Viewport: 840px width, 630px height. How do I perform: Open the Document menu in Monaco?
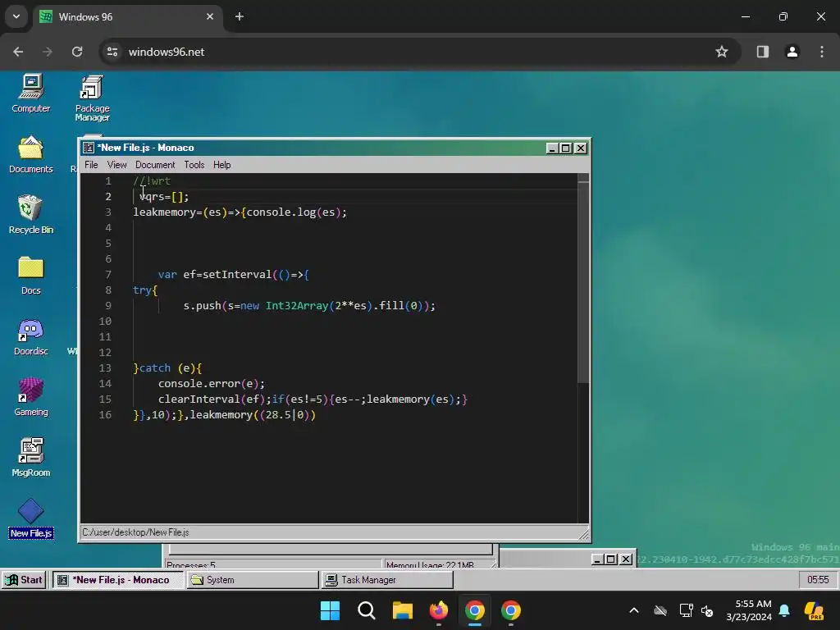point(155,164)
